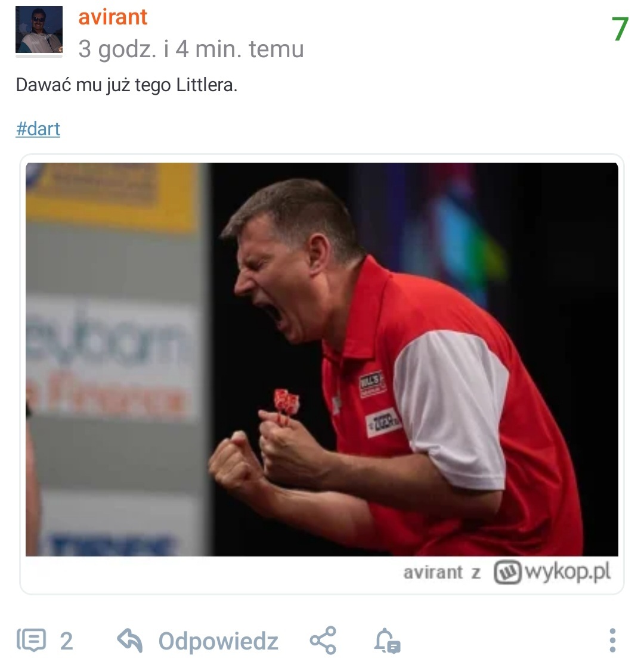Click the reply arrow icon
The width and height of the screenshot is (644, 665).
click(129, 641)
